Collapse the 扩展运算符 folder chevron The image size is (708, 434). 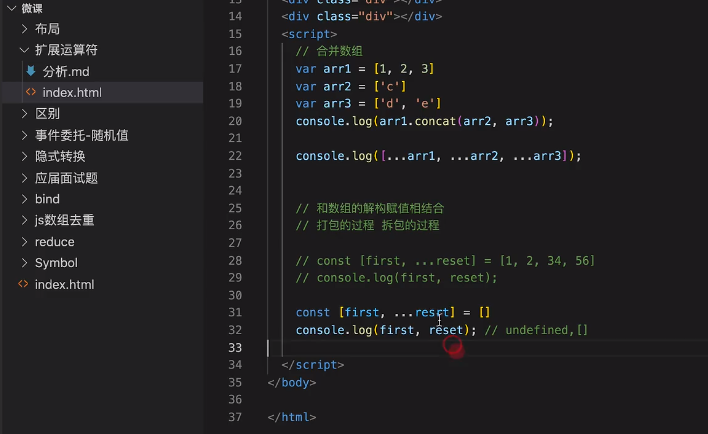click(24, 50)
